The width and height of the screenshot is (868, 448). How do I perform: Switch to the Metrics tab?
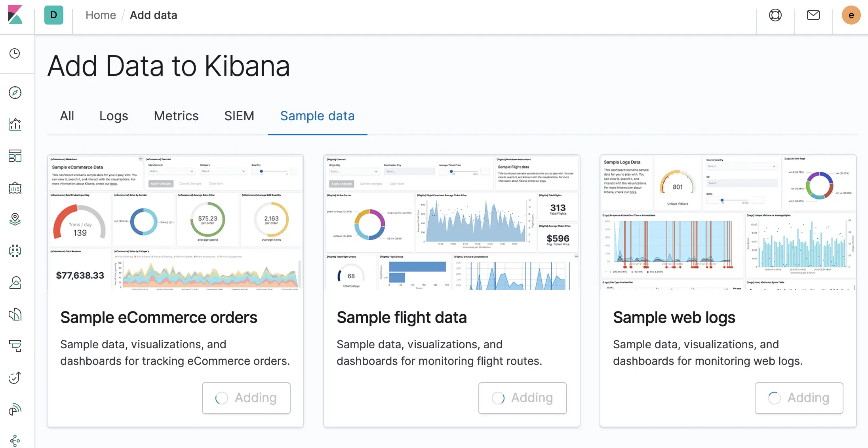click(176, 116)
